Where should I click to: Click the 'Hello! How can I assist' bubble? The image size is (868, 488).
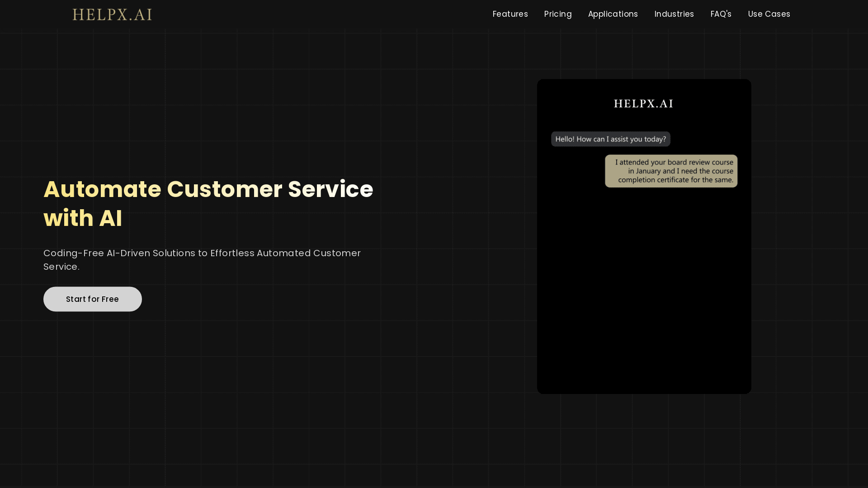(610, 139)
